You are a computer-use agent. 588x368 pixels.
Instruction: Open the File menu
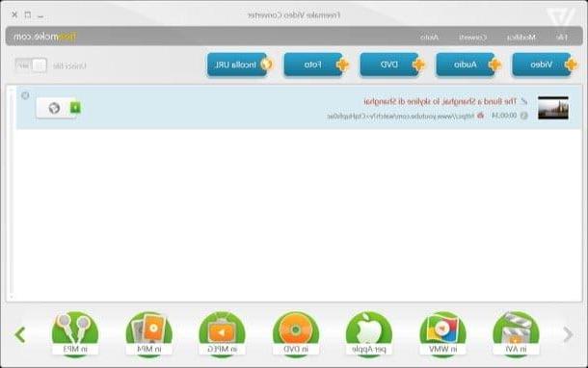coord(561,38)
